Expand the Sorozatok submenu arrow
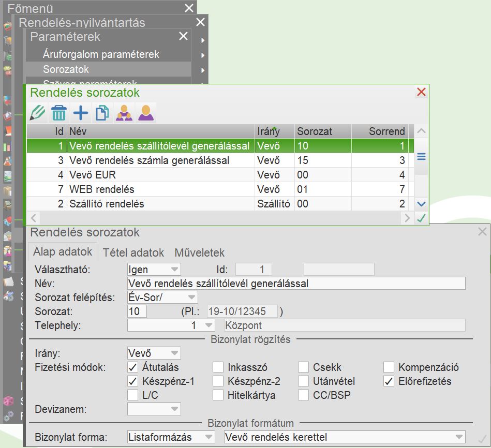Image resolution: width=491 pixels, height=448 pixels. (x=203, y=70)
